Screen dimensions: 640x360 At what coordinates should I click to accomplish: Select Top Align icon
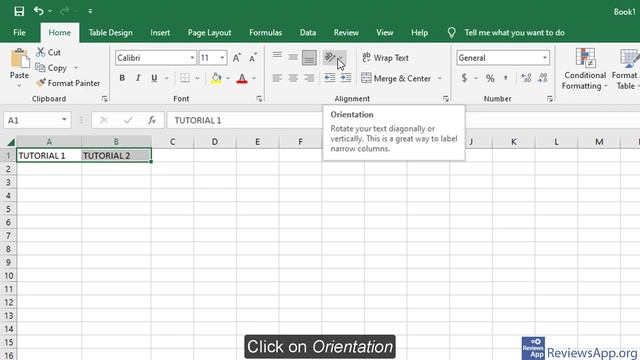[x=277, y=57]
